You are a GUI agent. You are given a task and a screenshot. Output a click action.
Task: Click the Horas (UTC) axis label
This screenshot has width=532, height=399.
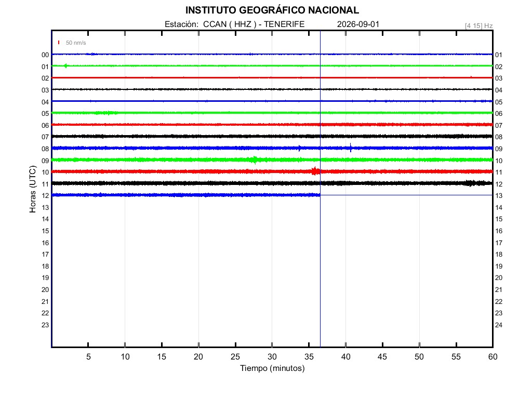point(33,189)
